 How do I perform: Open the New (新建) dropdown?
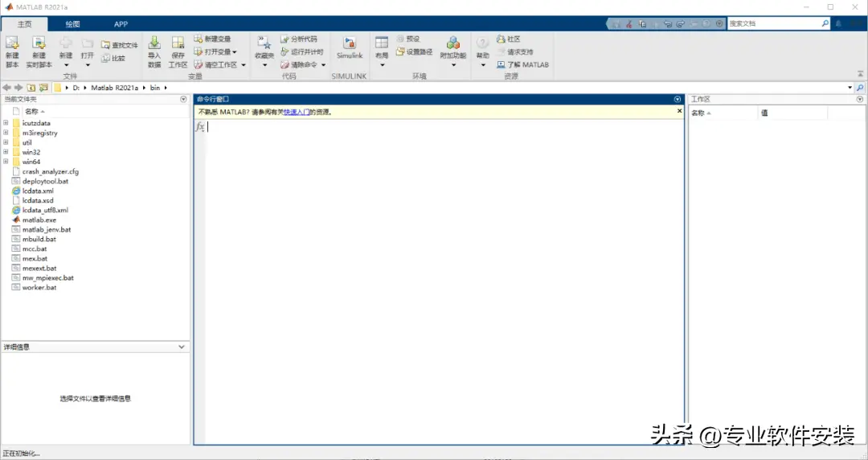coord(66,65)
